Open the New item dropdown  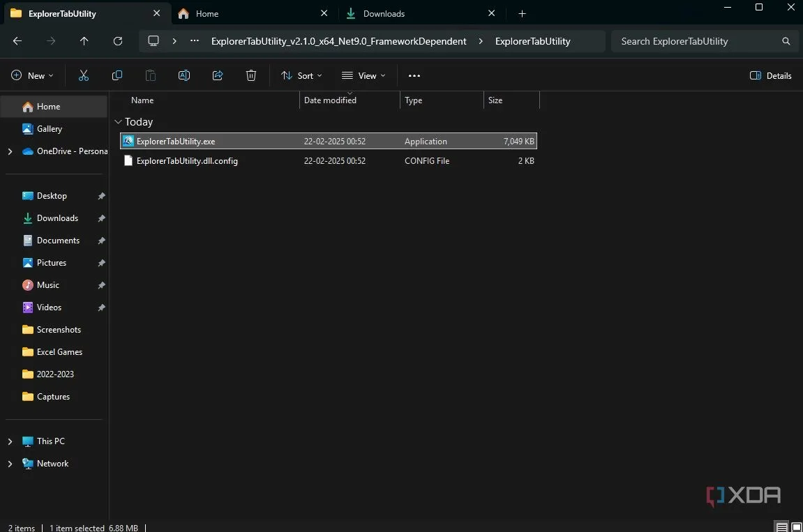(32, 76)
